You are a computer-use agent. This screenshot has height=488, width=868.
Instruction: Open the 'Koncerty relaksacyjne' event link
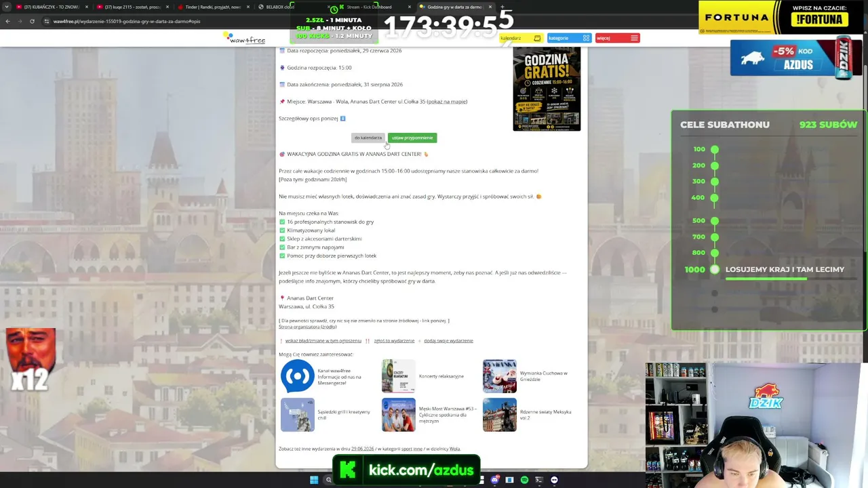(441, 376)
